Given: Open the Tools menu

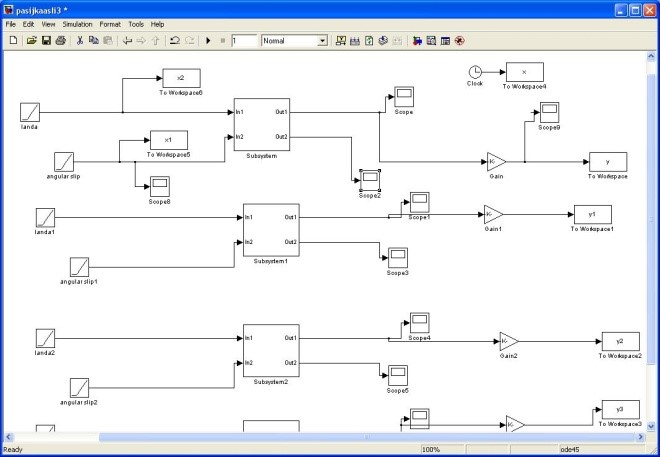Looking at the screenshot, I should click(x=136, y=23).
